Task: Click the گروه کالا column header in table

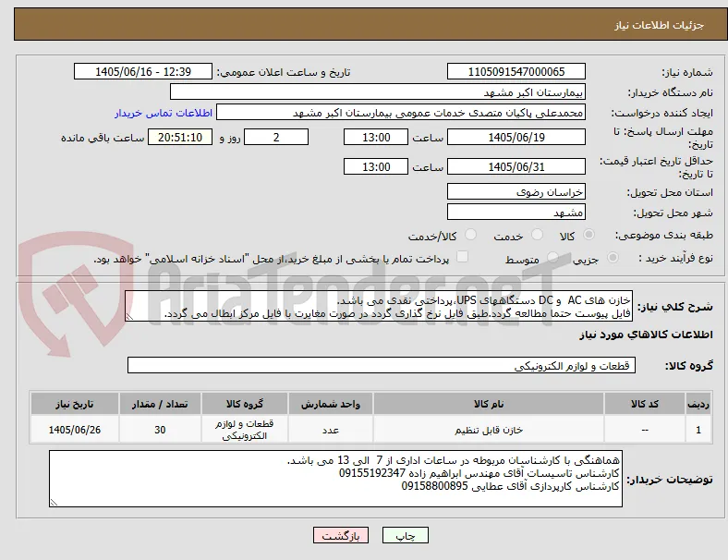Action: (245, 404)
